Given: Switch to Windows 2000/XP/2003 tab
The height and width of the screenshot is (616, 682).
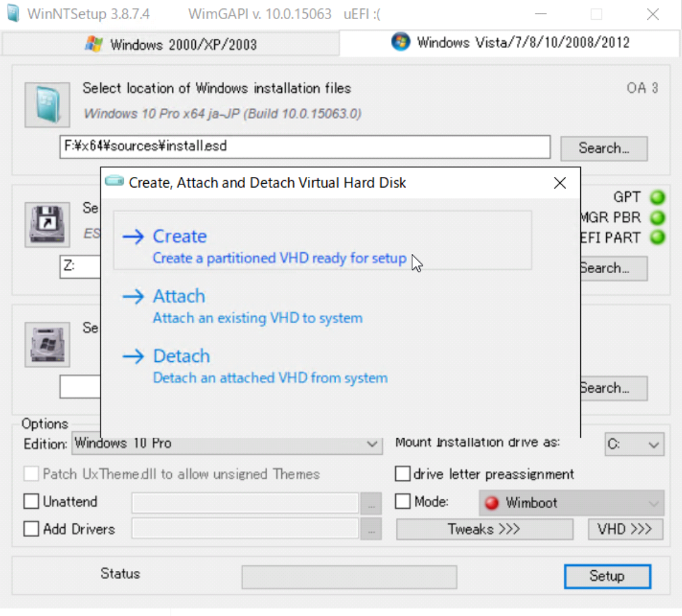Looking at the screenshot, I should (171, 44).
